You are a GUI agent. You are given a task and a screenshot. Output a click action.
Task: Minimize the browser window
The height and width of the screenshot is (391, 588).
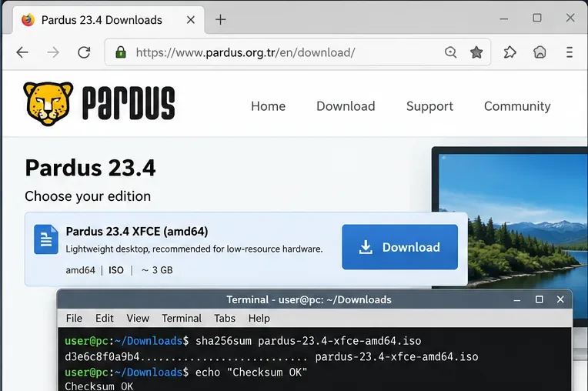point(504,18)
